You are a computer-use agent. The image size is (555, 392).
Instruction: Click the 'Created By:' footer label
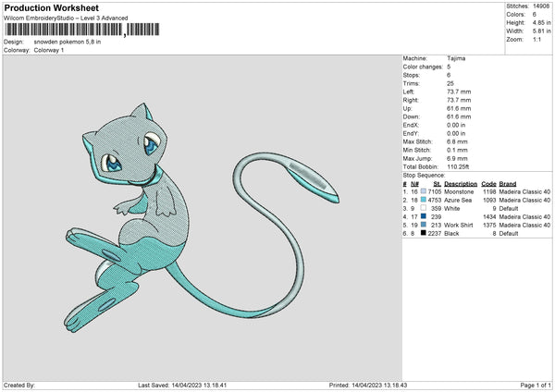(x=19, y=386)
